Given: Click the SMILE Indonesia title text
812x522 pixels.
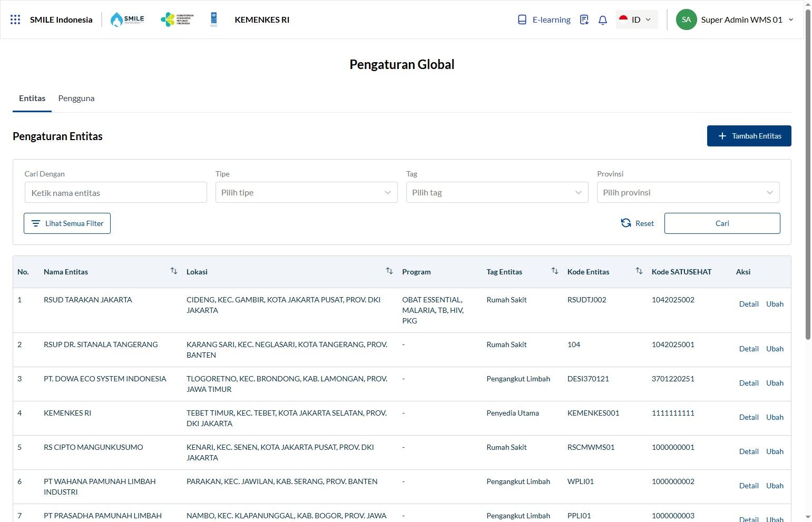Looking at the screenshot, I should click(61, 19).
